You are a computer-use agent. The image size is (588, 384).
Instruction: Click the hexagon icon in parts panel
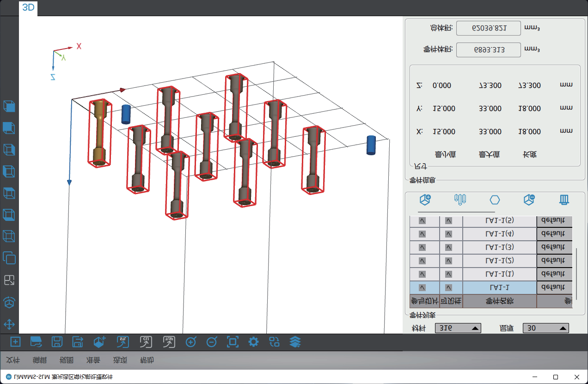[x=495, y=200]
